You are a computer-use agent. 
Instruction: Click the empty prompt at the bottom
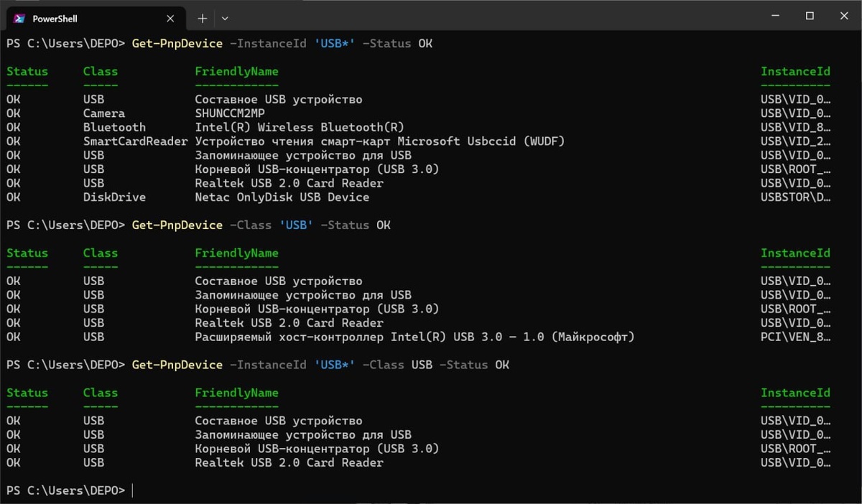70,490
